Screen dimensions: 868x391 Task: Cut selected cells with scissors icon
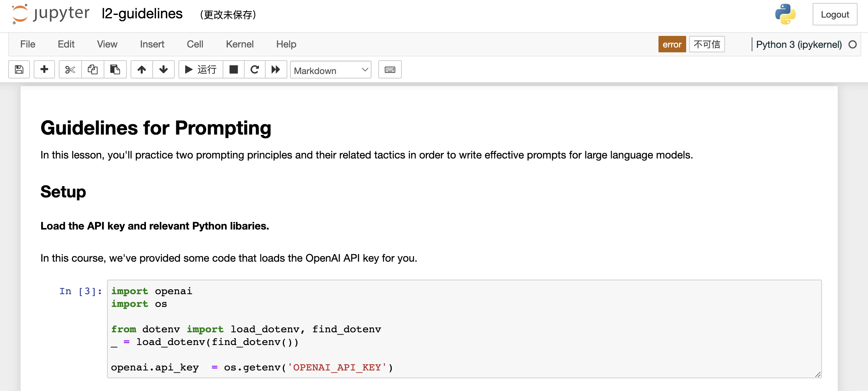[70, 70]
